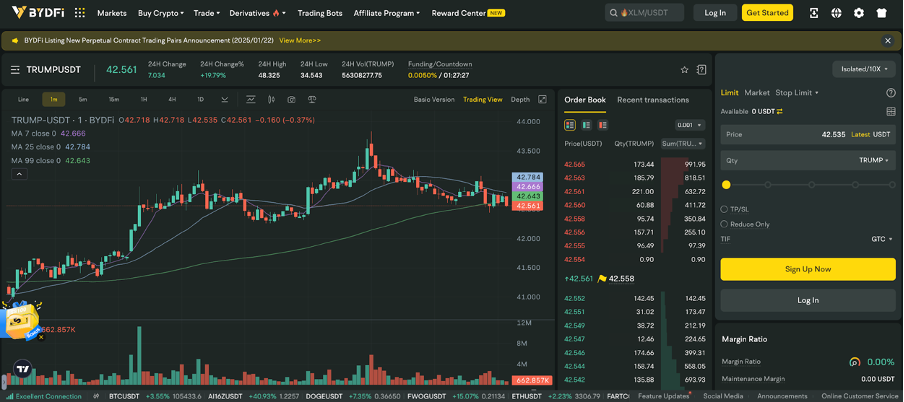Select the 1H timeframe
The image size is (904, 402).
(x=144, y=99)
